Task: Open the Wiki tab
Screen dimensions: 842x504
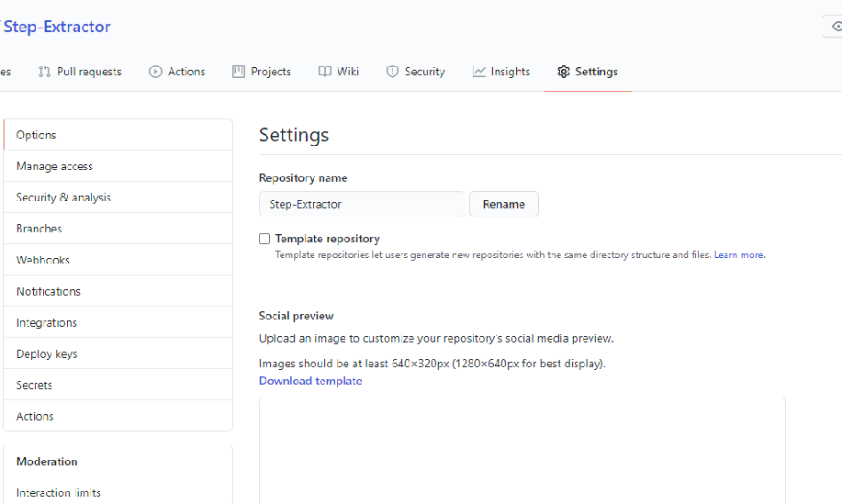Action: click(348, 72)
